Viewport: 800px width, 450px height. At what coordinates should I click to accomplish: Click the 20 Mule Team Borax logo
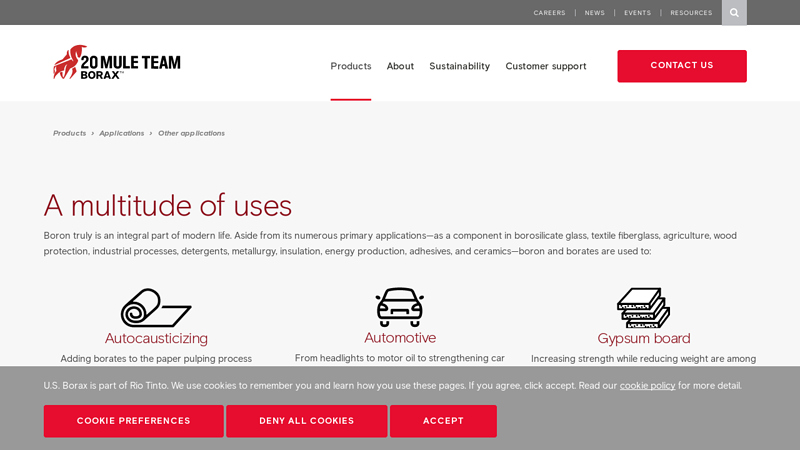click(x=117, y=62)
